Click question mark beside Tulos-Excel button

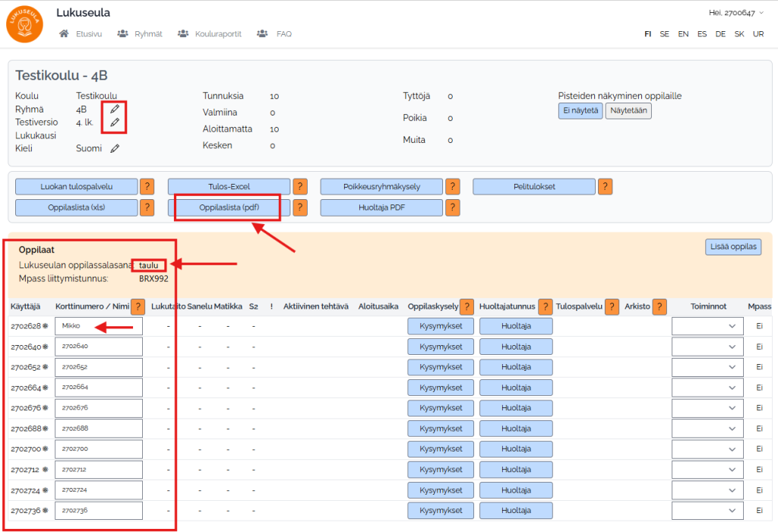[301, 186]
